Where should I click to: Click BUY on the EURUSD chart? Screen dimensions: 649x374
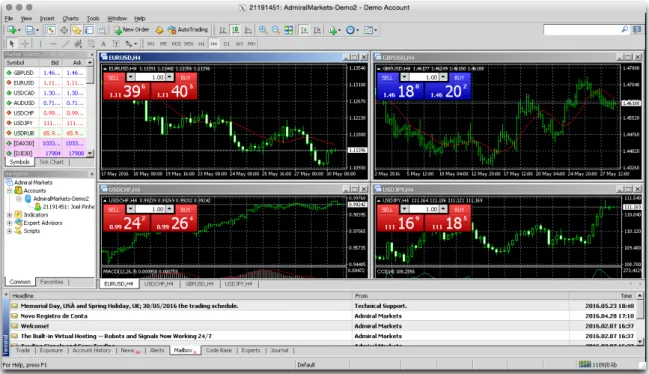tap(185, 77)
